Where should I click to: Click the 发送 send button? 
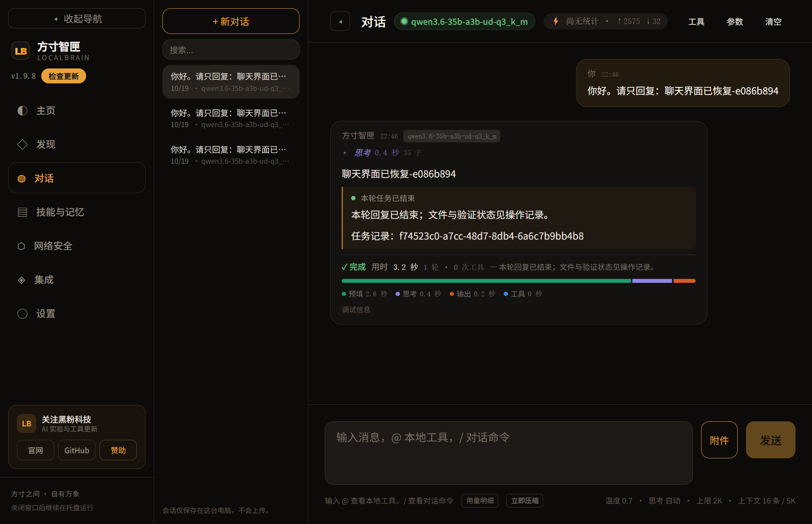click(770, 440)
